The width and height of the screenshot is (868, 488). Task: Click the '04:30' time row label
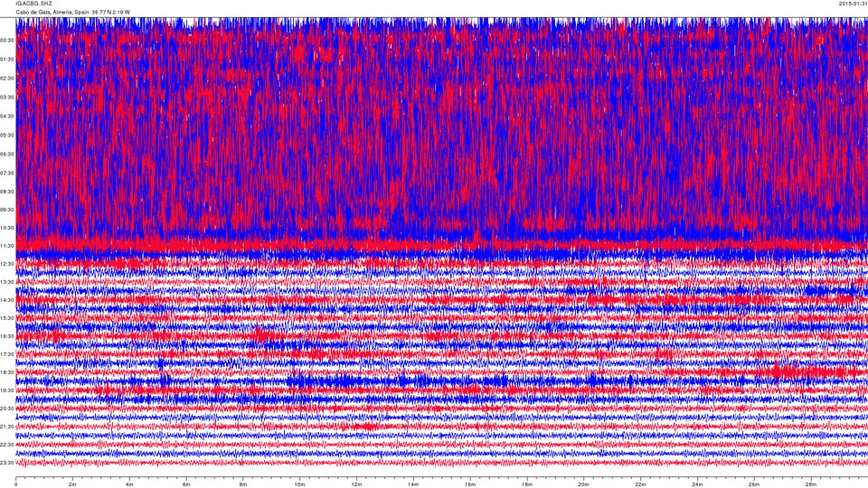pyautogui.click(x=7, y=117)
